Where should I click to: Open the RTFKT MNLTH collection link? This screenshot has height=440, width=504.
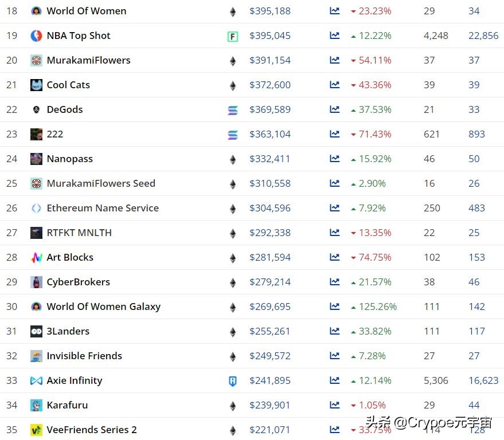click(79, 233)
